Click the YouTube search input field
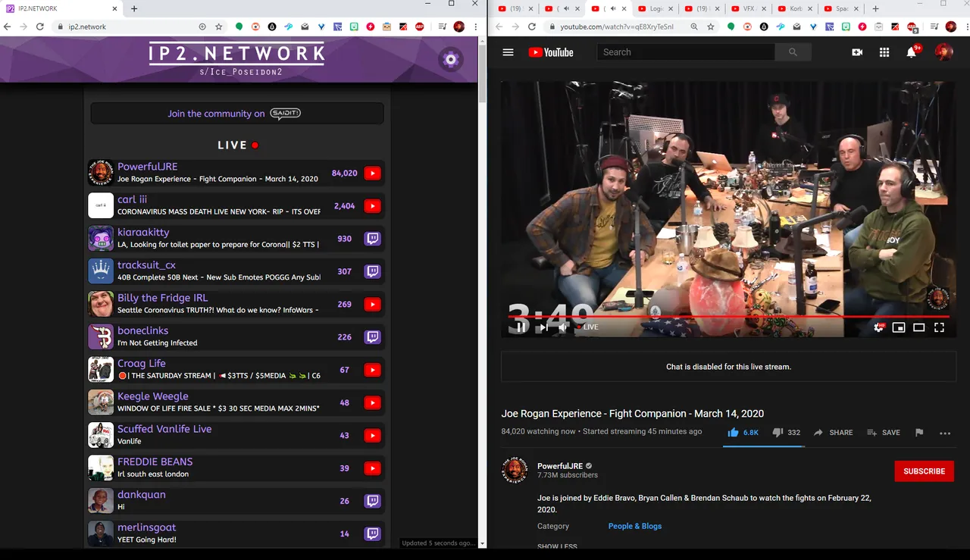This screenshot has width=970, height=560. click(x=686, y=52)
